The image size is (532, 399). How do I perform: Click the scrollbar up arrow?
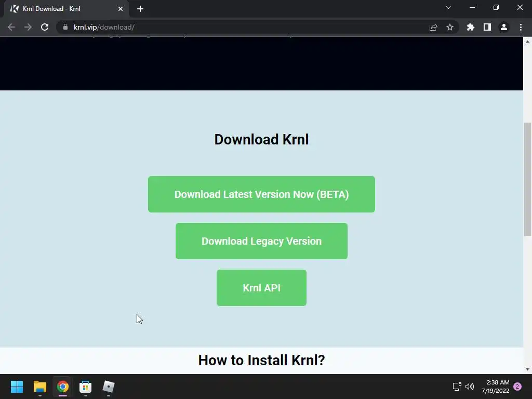point(528,42)
